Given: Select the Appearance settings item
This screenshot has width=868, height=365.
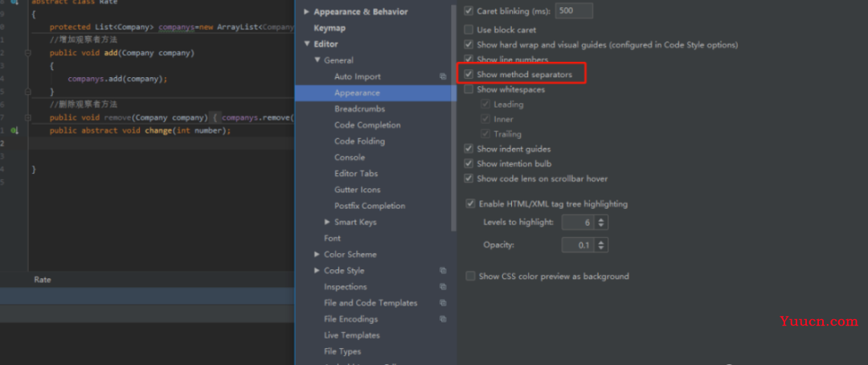Looking at the screenshot, I should (357, 92).
